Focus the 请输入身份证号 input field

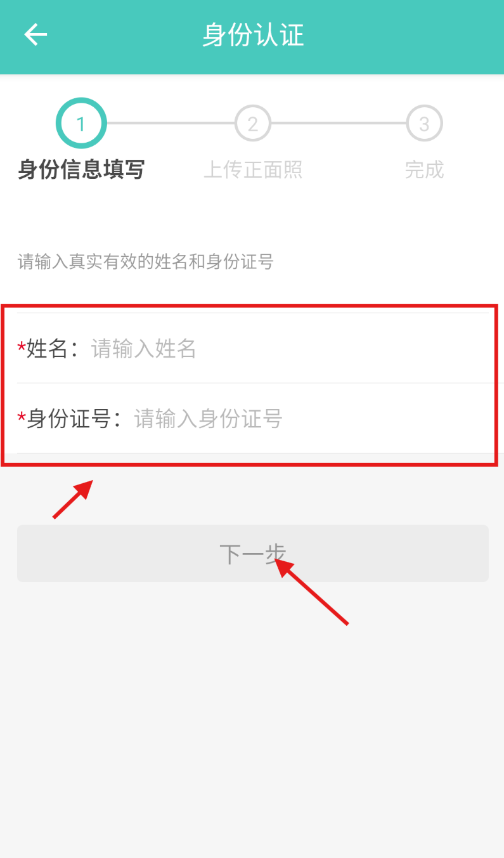311,418
